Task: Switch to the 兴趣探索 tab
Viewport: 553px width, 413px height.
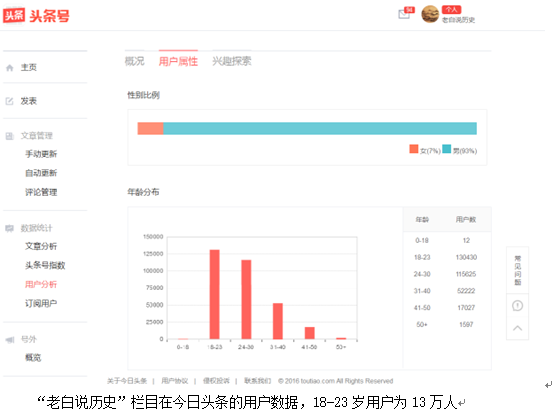Action: 232,61
